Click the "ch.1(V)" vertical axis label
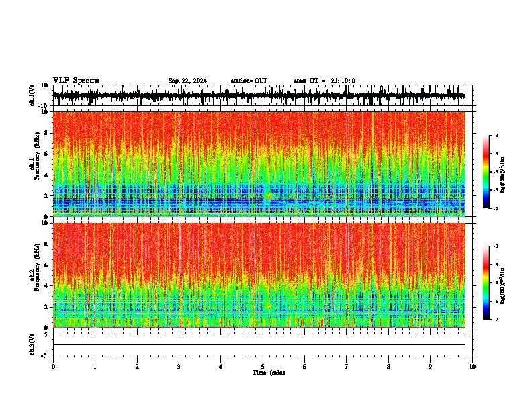 pyautogui.click(x=32, y=95)
